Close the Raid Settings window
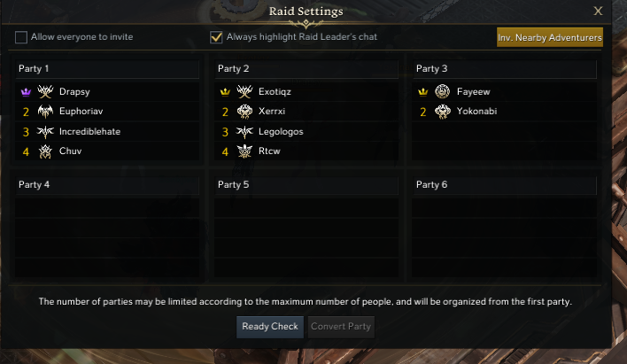The height and width of the screenshot is (364, 627). (599, 11)
